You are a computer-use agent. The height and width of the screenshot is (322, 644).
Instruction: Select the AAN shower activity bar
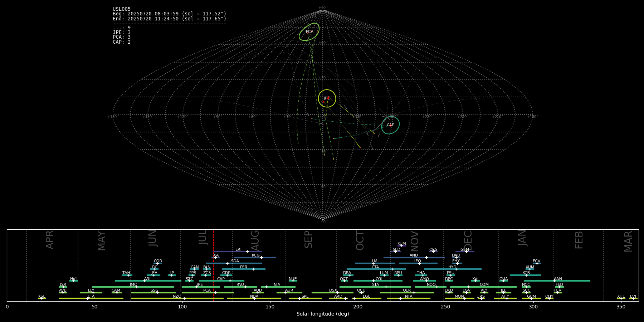tap(557, 281)
